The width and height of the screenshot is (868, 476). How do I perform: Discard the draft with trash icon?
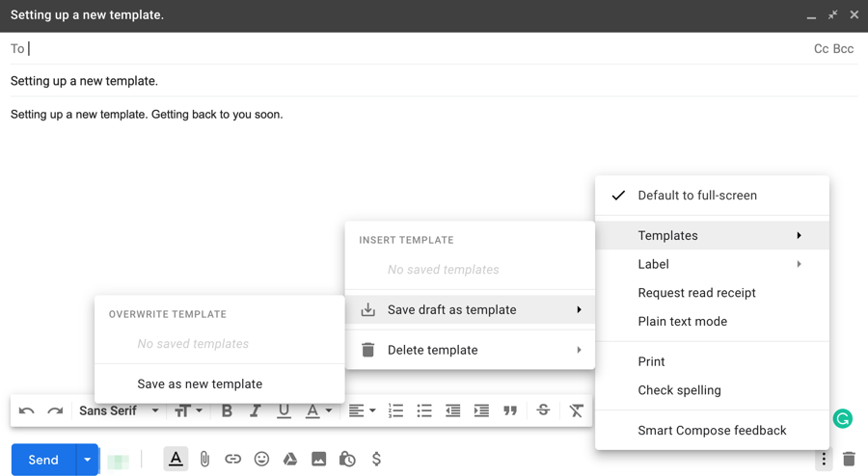(x=849, y=459)
